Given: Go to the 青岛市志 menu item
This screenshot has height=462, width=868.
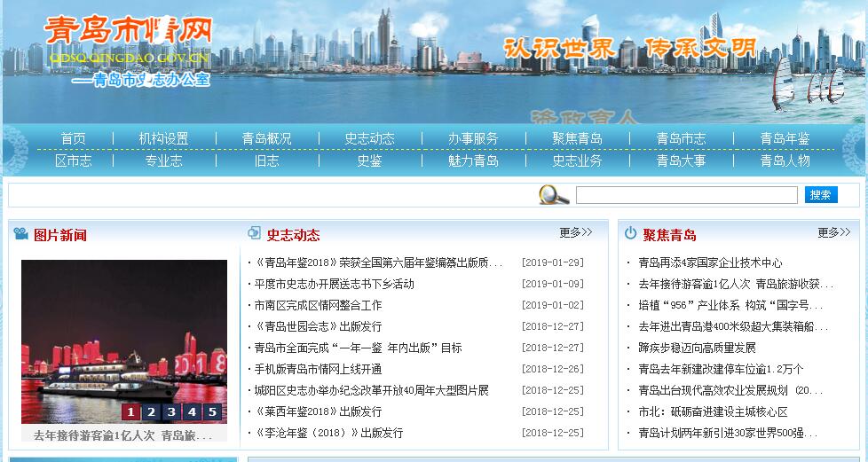Looking at the screenshot, I should [x=681, y=138].
